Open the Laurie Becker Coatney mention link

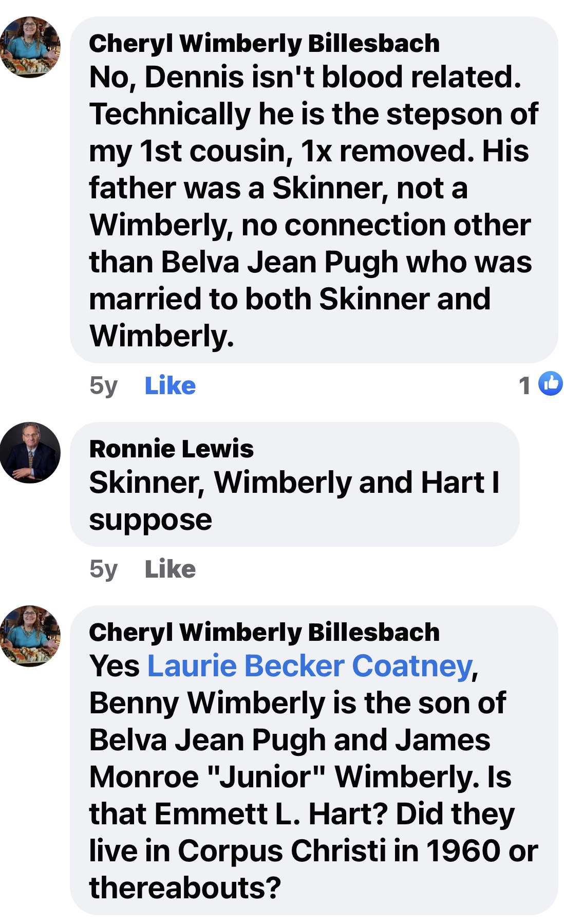coord(310,666)
